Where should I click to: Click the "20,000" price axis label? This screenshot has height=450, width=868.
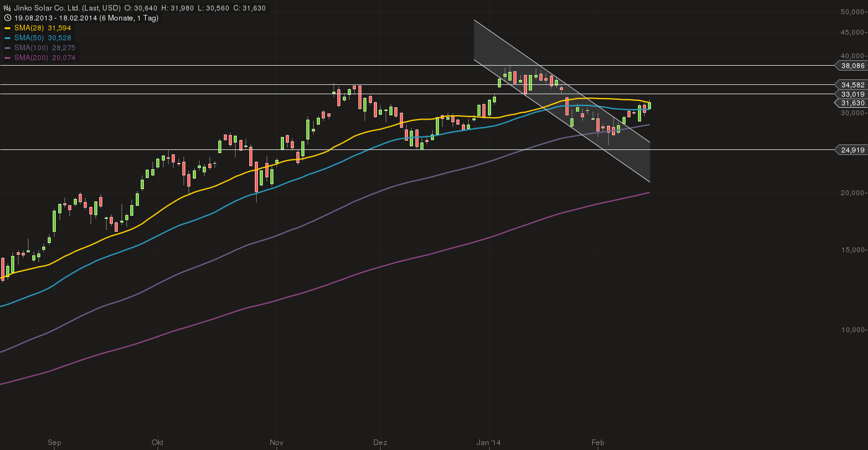point(854,193)
